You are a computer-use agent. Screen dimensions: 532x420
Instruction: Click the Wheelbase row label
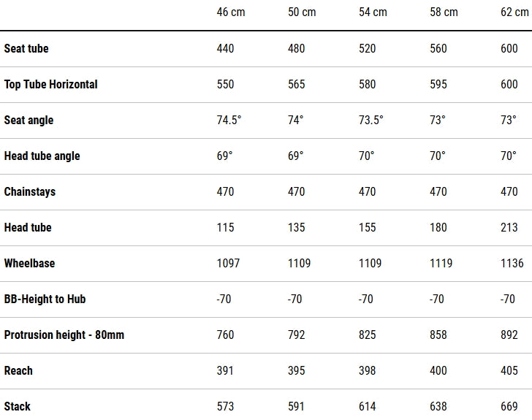[29, 263]
